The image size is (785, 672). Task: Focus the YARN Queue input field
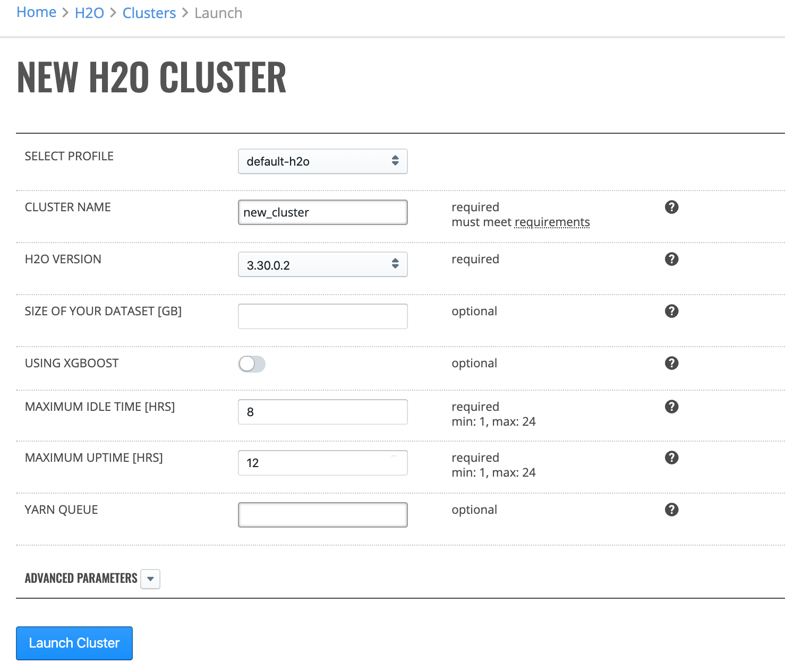(323, 515)
